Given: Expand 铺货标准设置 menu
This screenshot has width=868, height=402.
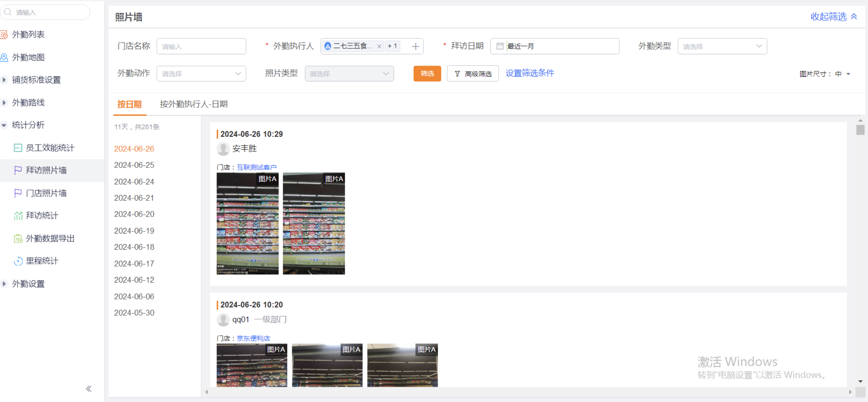Looking at the screenshot, I should [x=4, y=80].
